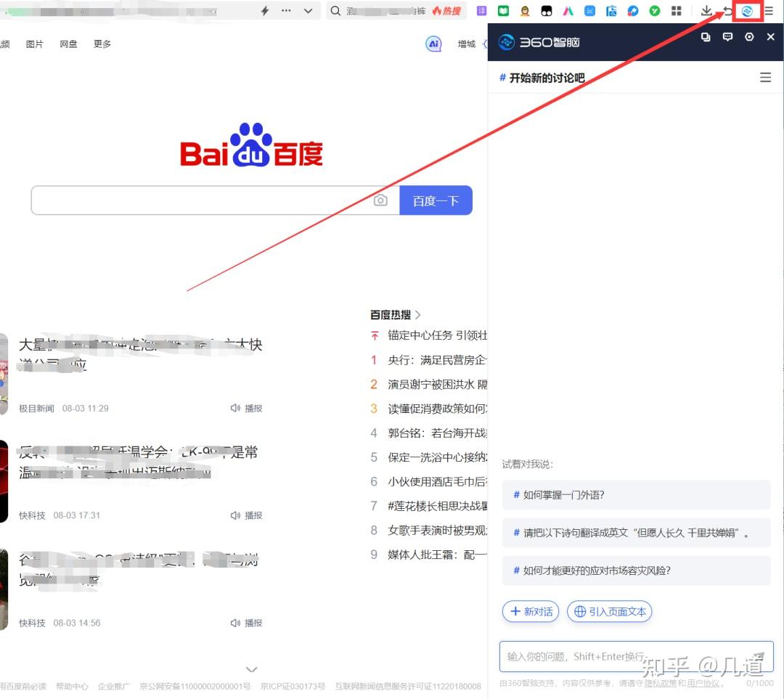Open the 更多 menu on Baidu navigation
Screen dimensions: 784x699
102,44
